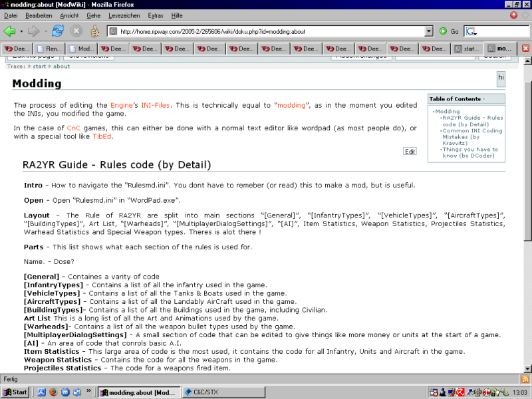This screenshot has height=399, width=532.
Task: Open the Extras menu
Action: 156,15
